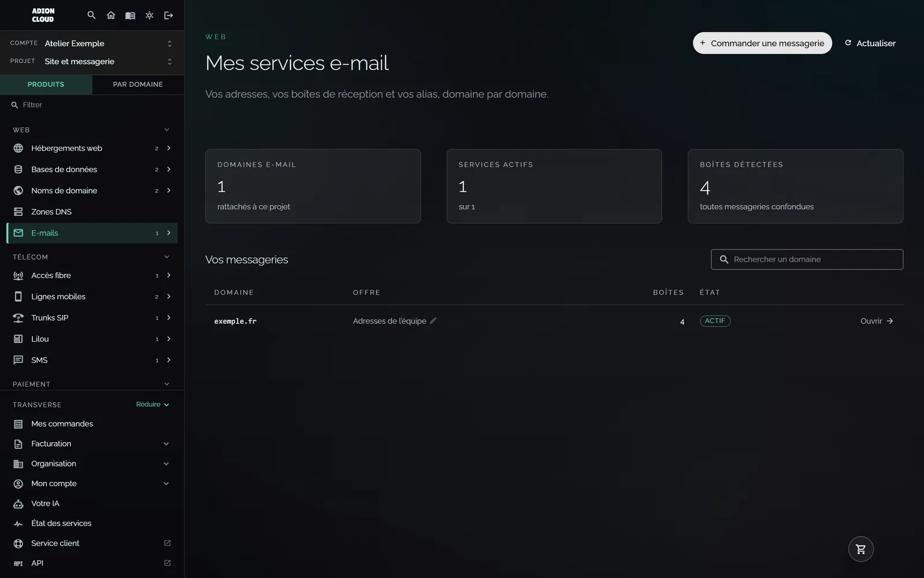Open the shopping cart button

pyautogui.click(x=861, y=549)
